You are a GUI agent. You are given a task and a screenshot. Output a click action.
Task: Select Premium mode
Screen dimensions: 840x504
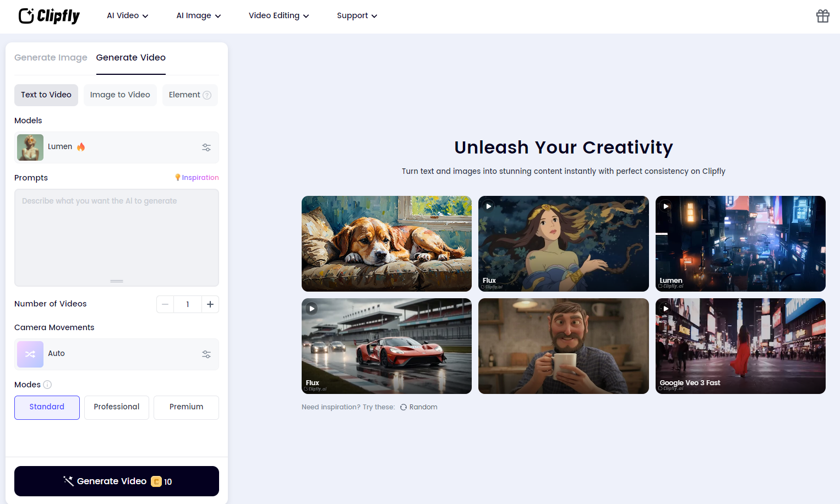(x=186, y=407)
